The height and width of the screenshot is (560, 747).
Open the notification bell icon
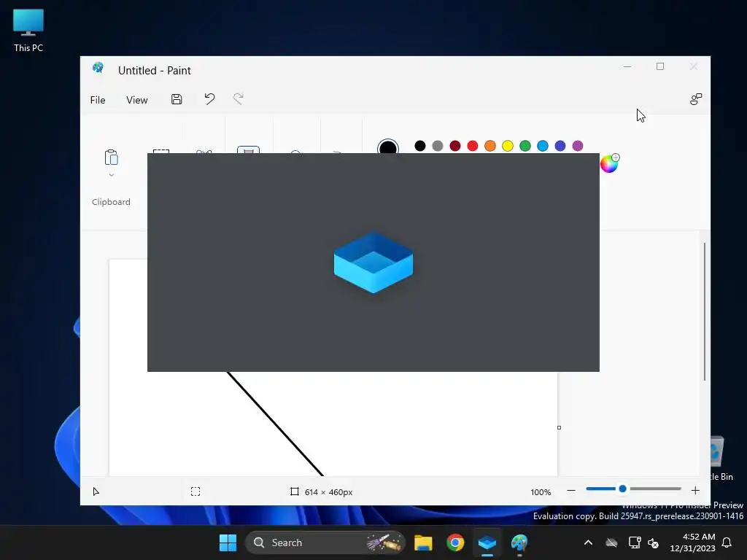727,542
